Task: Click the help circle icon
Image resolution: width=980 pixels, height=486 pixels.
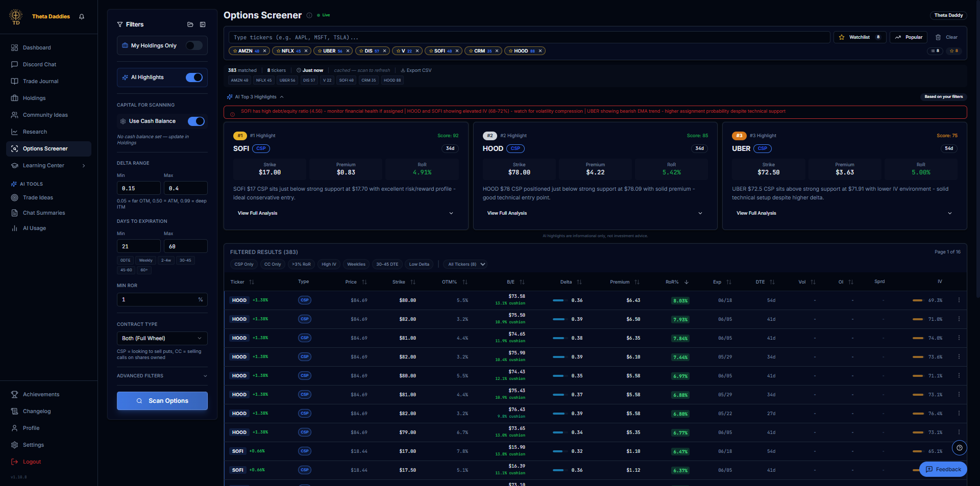Action: click(x=960, y=448)
